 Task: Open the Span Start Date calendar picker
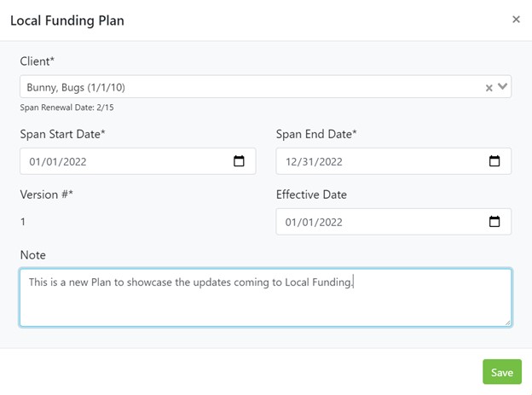[x=239, y=161]
